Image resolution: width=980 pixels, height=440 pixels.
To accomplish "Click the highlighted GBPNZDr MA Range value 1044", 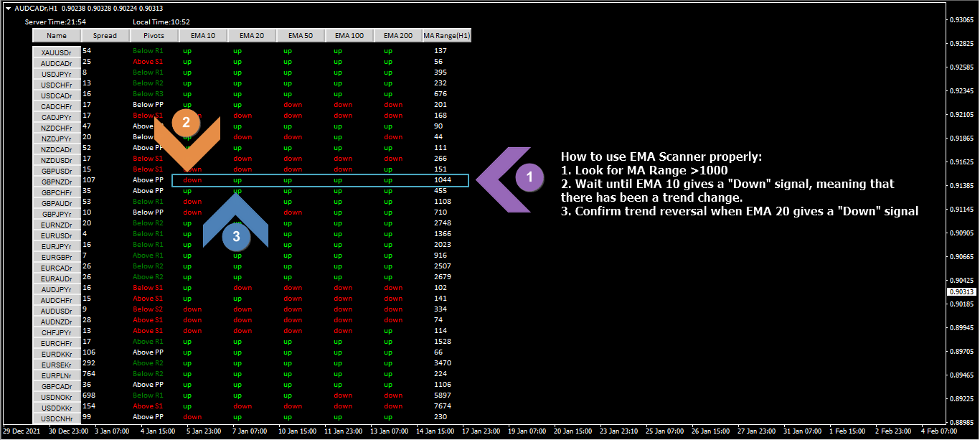I will tap(443, 180).
